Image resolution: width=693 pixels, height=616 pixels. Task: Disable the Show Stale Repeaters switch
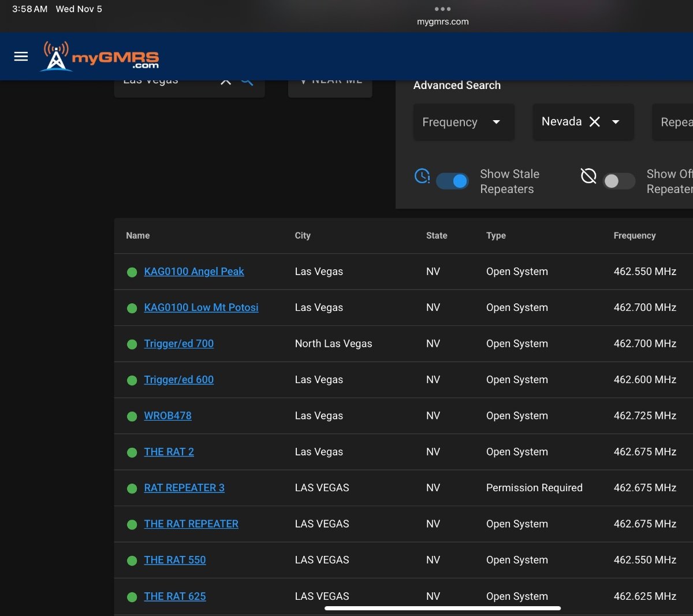click(452, 181)
